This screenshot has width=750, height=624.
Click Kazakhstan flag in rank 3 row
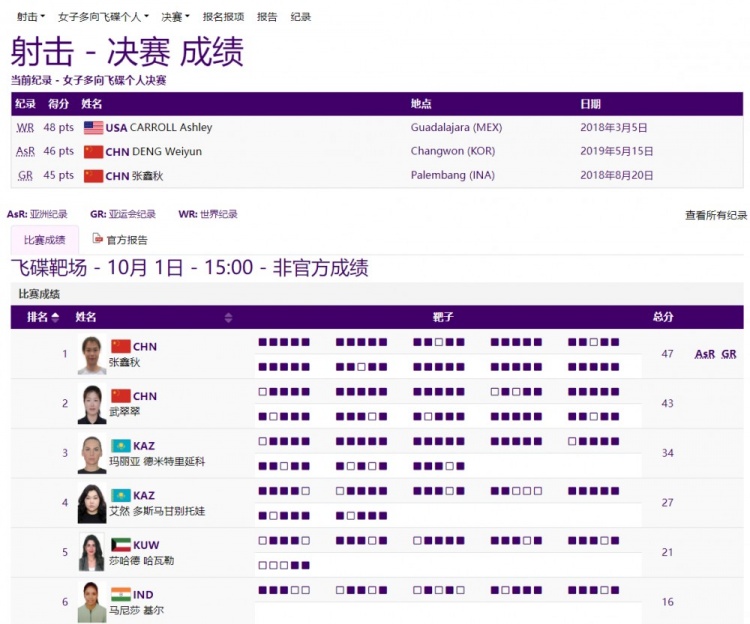(x=121, y=446)
